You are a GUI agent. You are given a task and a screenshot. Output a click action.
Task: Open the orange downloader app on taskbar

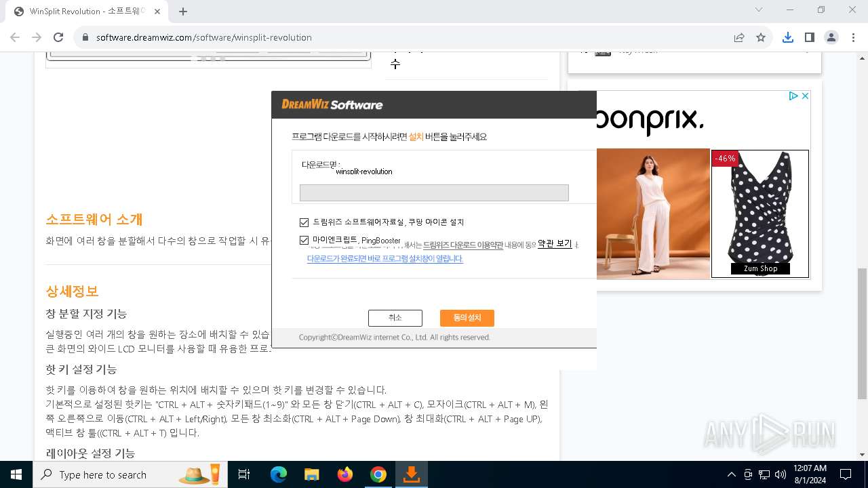point(411,474)
